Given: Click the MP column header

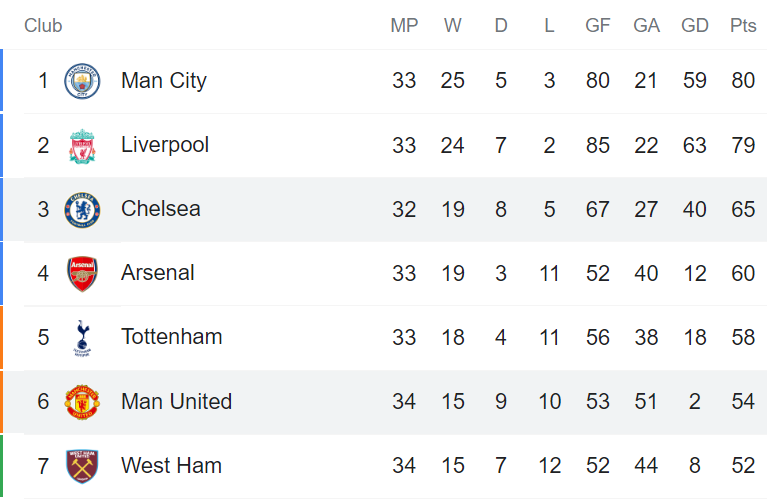Looking at the screenshot, I should click(x=404, y=25).
